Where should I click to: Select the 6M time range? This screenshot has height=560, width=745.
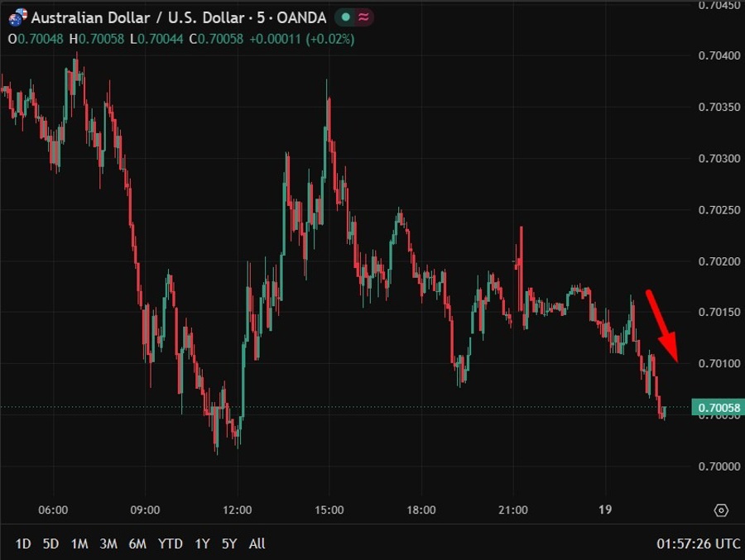(137, 543)
